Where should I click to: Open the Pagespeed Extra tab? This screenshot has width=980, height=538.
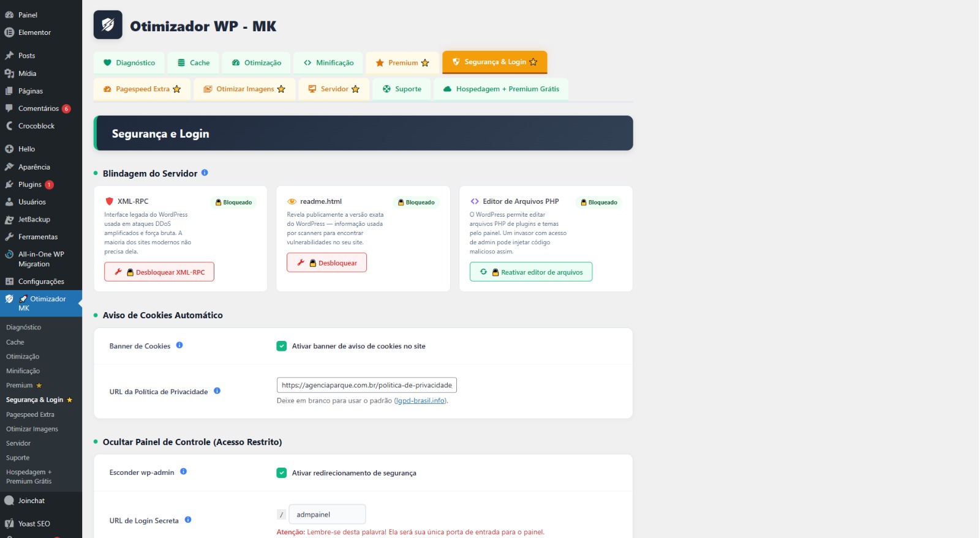[x=142, y=89]
